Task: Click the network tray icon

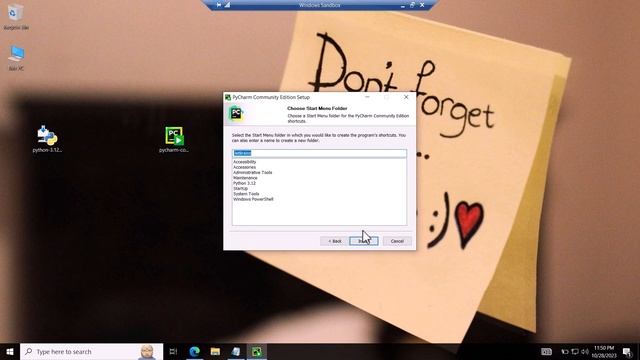Action: coord(575,351)
